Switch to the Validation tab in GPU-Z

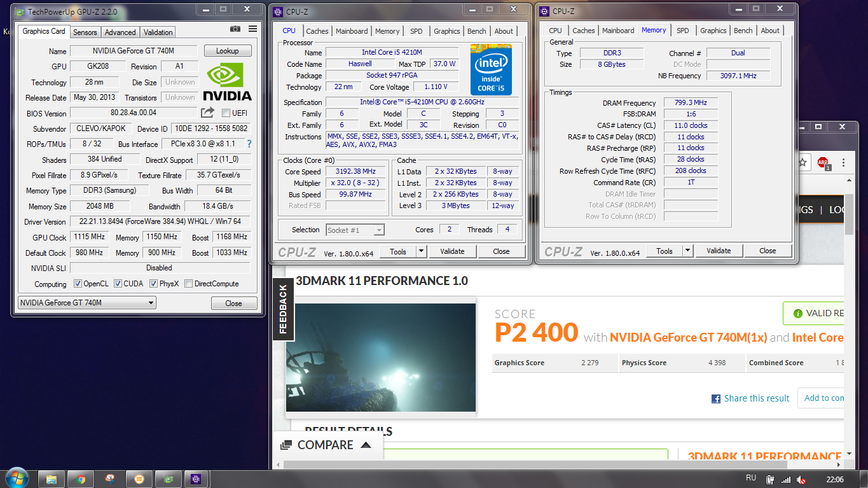pyautogui.click(x=158, y=32)
